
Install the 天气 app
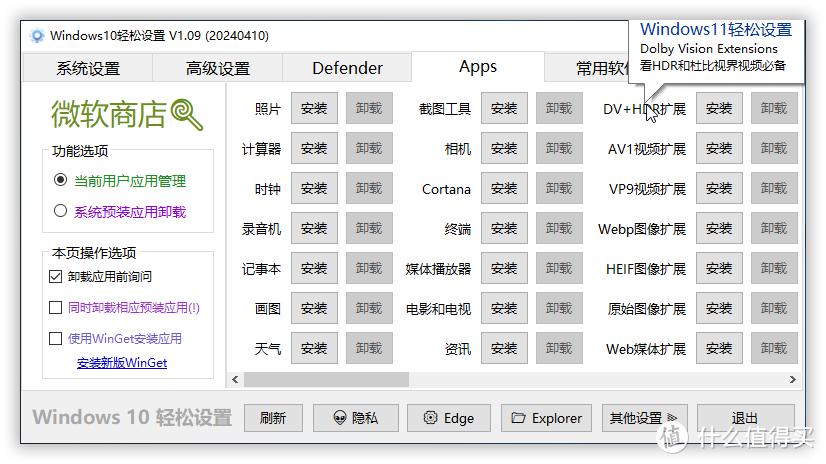coord(314,348)
